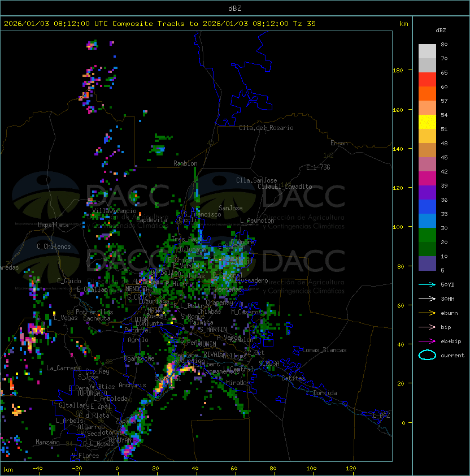The height and width of the screenshot is (476, 470).
Task: Select the slate 10-5 dBZ swatch
Action: tap(427, 263)
